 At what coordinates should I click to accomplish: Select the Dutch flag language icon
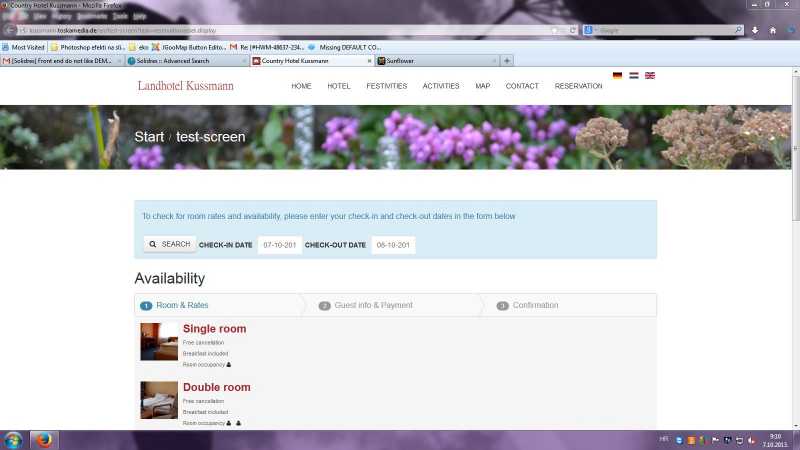(x=633, y=75)
